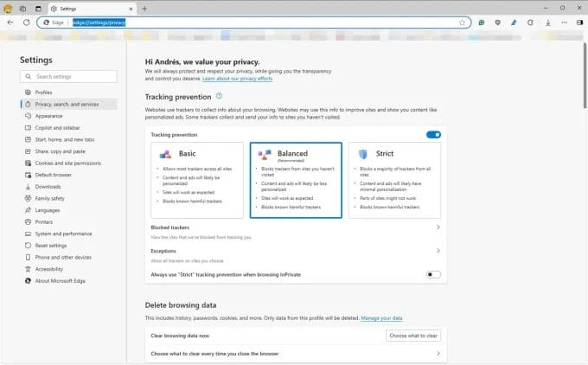Viewport: 588px width, 365px height.
Task: Open the browser profile avatar icon
Action: [10, 8]
